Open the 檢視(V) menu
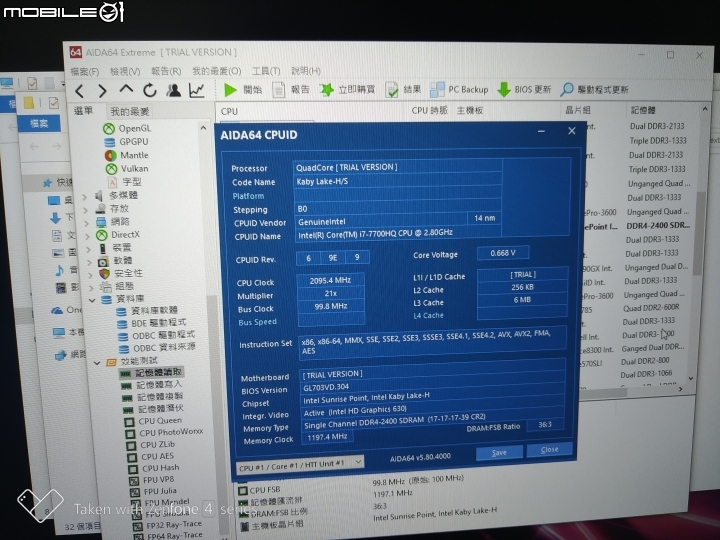720x540 pixels. pos(125,71)
